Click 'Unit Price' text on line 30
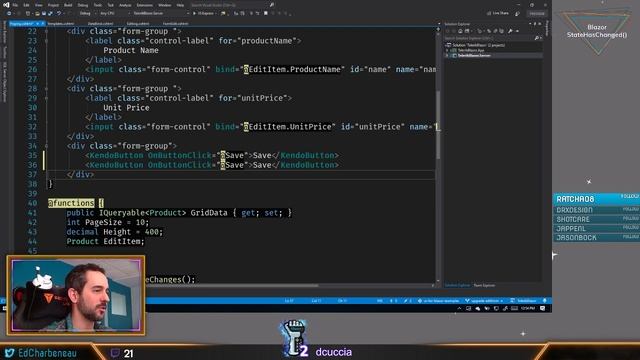 click(x=126, y=108)
